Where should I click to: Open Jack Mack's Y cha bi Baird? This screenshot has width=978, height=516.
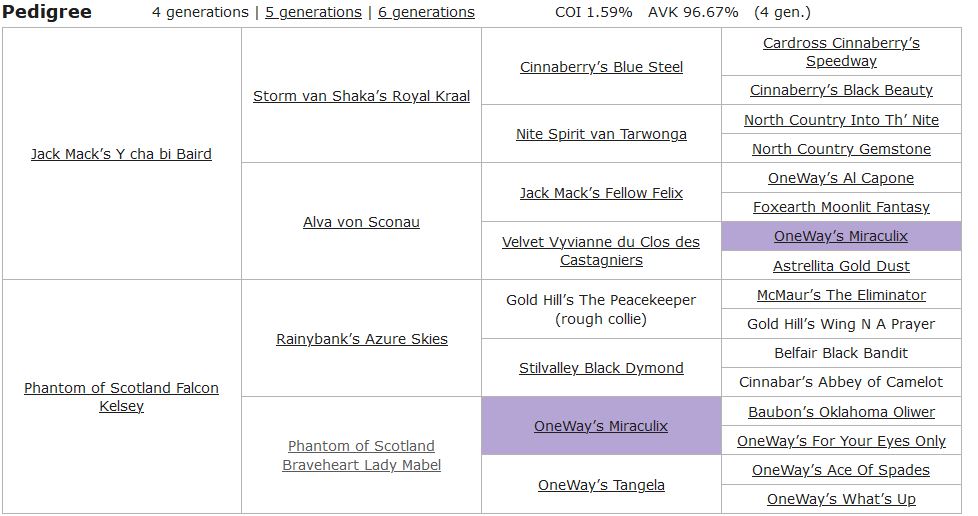[121, 154]
